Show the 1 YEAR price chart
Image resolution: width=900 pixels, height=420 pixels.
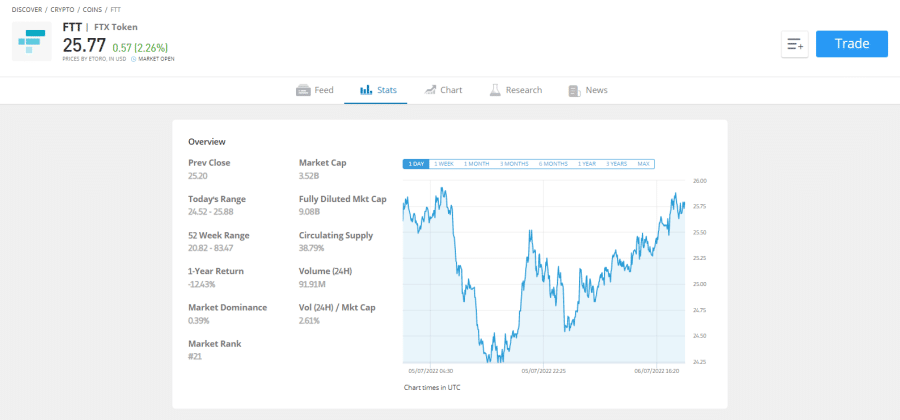click(x=587, y=164)
